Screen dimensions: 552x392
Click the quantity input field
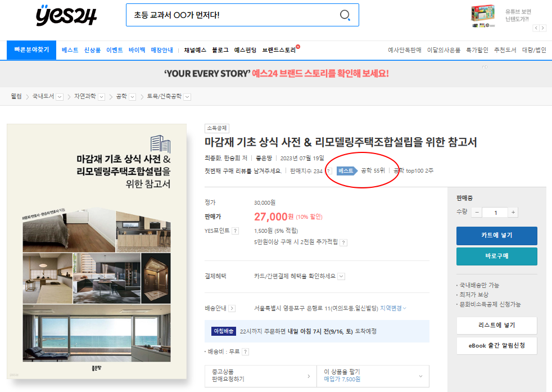click(x=495, y=213)
